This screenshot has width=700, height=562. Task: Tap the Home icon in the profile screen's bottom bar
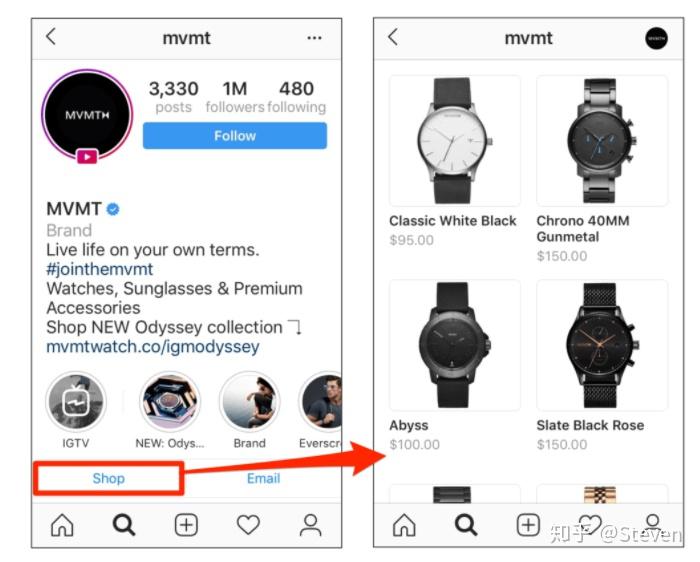click(62, 525)
